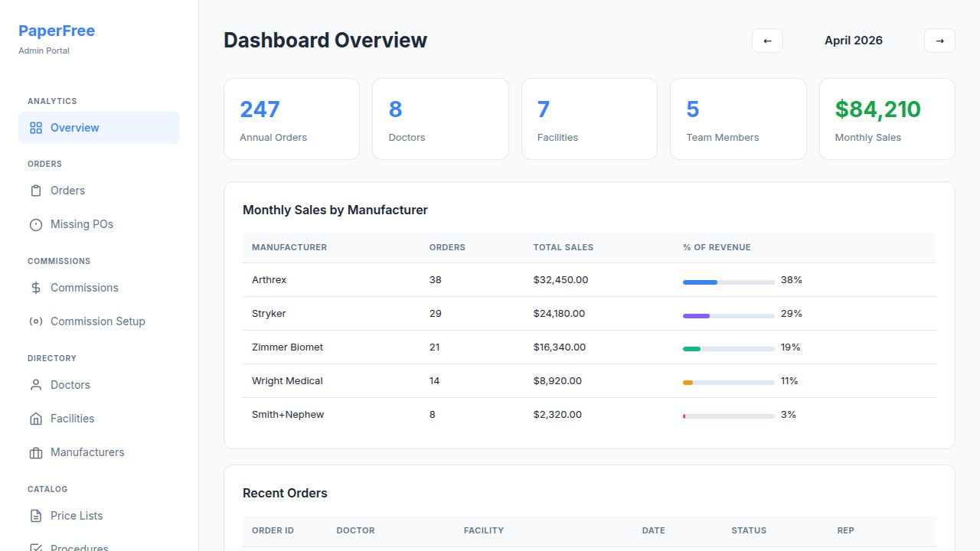Open the Orders section
The width and height of the screenshot is (980, 551).
[67, 191]
